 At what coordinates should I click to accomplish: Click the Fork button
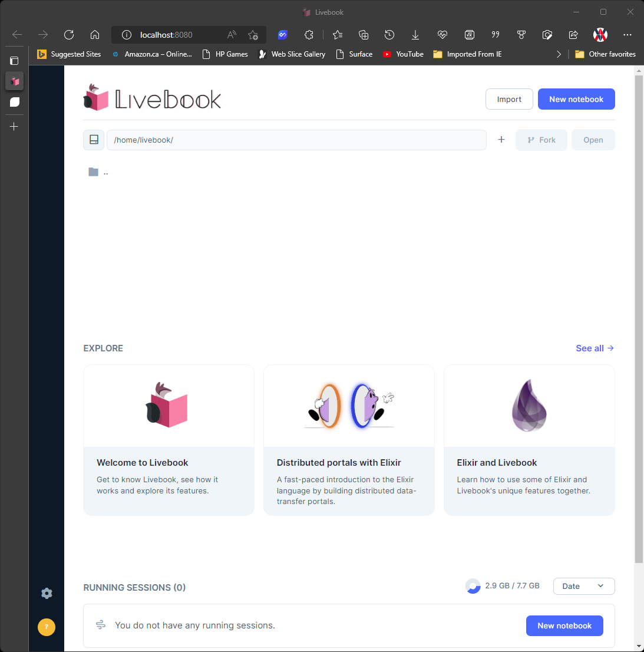(541, 140)
